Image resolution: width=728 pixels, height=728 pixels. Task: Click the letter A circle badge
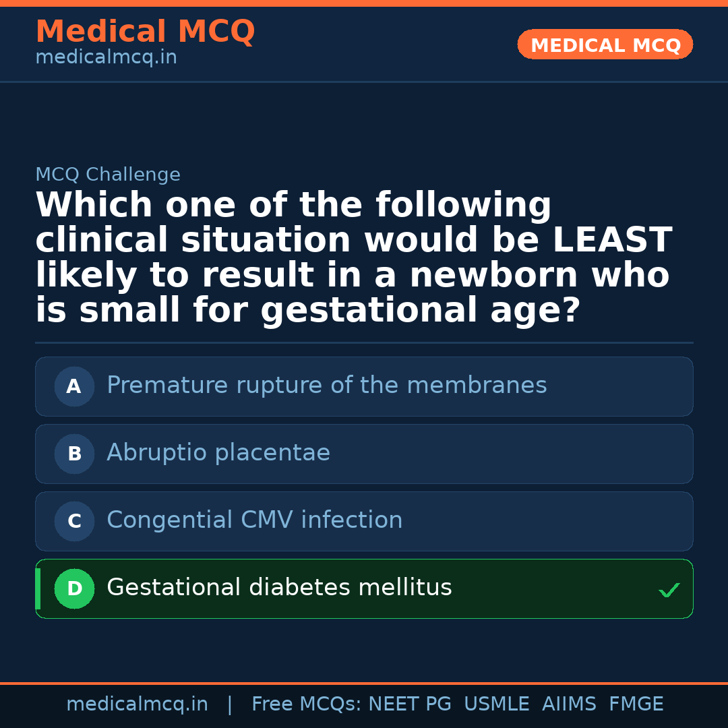[74, 386]
